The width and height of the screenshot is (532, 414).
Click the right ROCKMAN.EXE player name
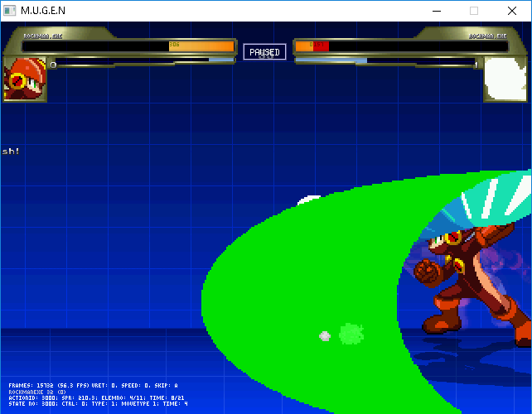[488, 36]
